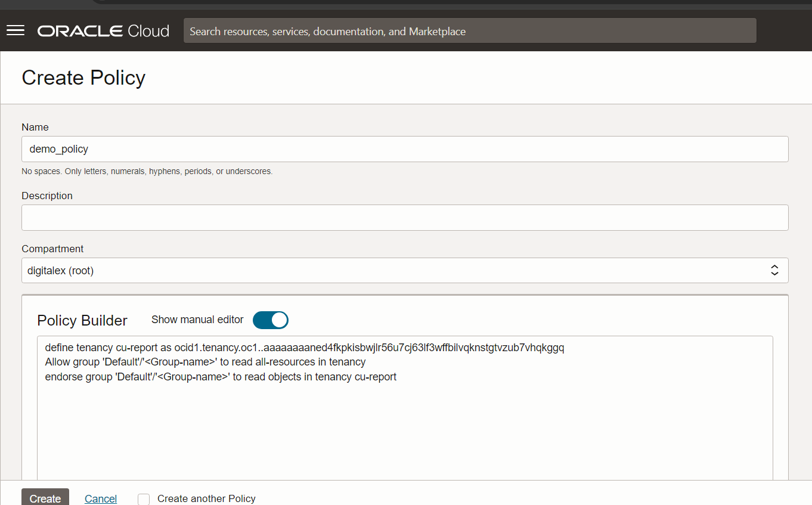The width and height of the screenshot is (812, 505).
Task: Click the Create button
Action: [x=45, y=498]
